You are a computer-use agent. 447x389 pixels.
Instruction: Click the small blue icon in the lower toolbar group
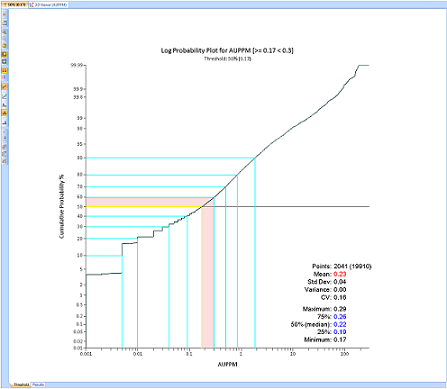tap(4, 138)
